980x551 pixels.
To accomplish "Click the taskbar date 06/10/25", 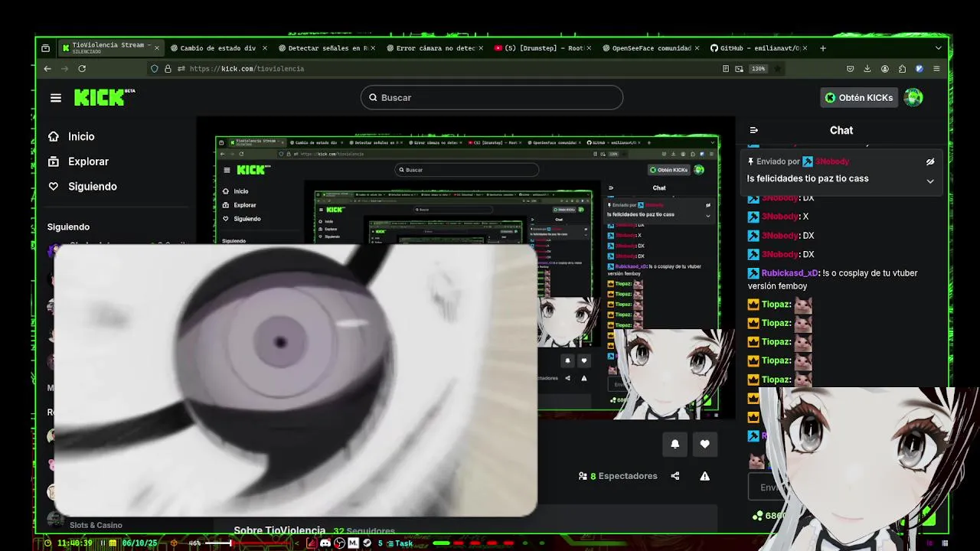I will click(139, 543).
